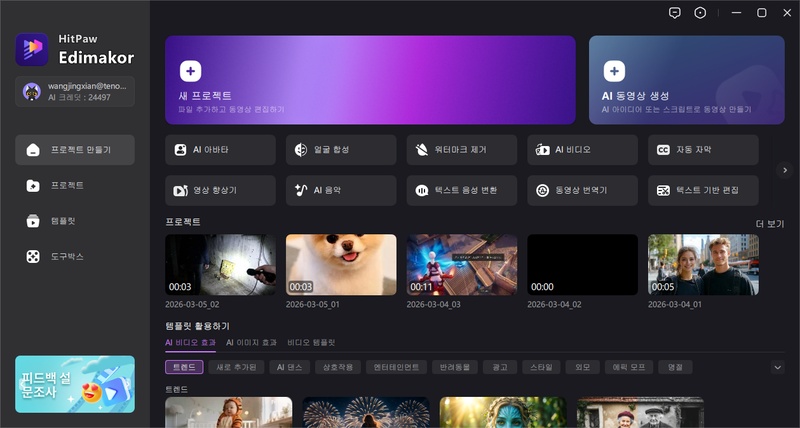This screenshot has width=800, height=428.
Task: Select the 외모 filter tag
Action: click(583, 367)
